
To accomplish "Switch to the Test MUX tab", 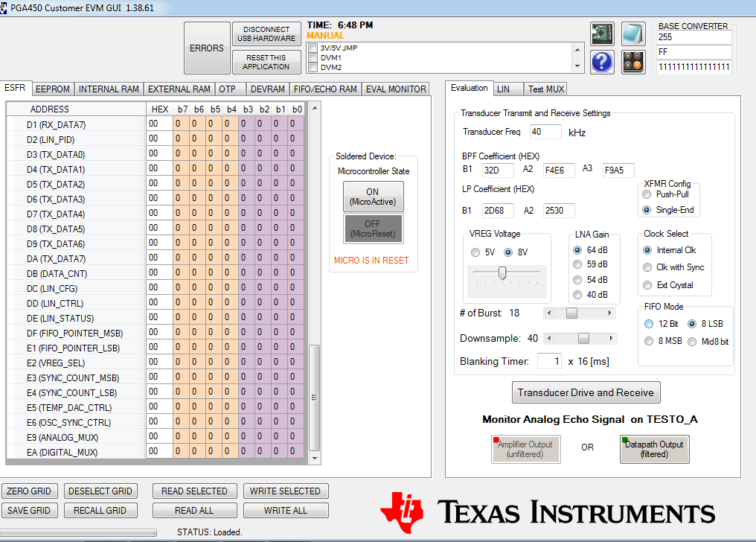I will point(545,89).
